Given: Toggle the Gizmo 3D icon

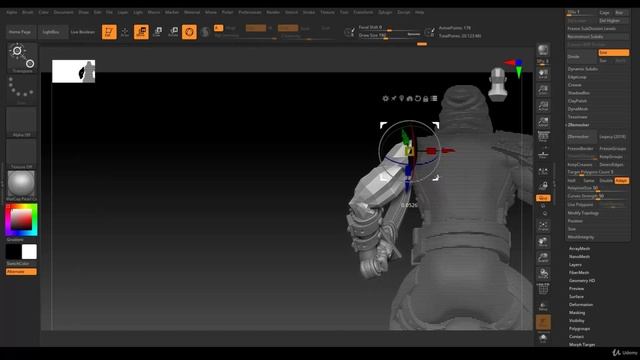Looking at the screenshot, I should point(189,32).
